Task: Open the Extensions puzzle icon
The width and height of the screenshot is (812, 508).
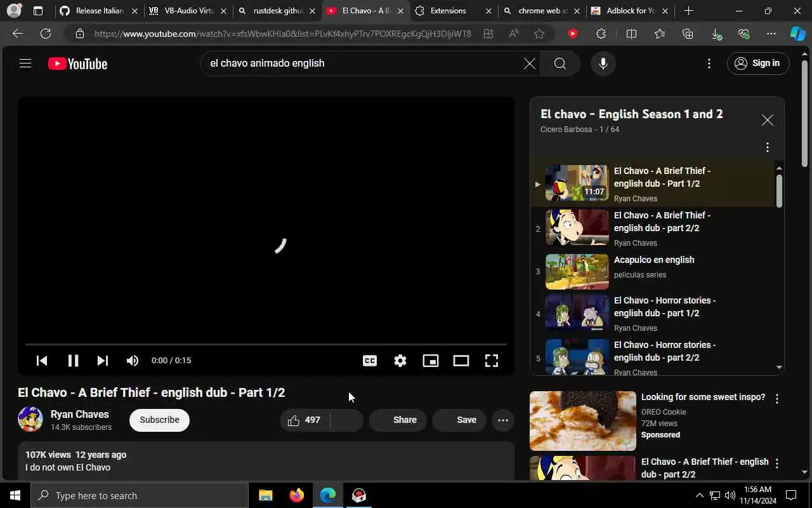Action: coord(601,34)
